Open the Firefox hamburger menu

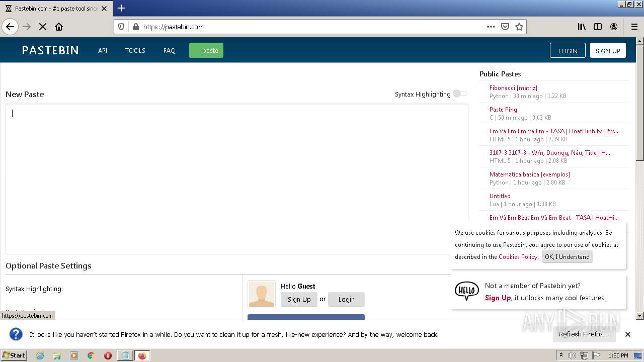pyautogui.click(x=634, y=27)
